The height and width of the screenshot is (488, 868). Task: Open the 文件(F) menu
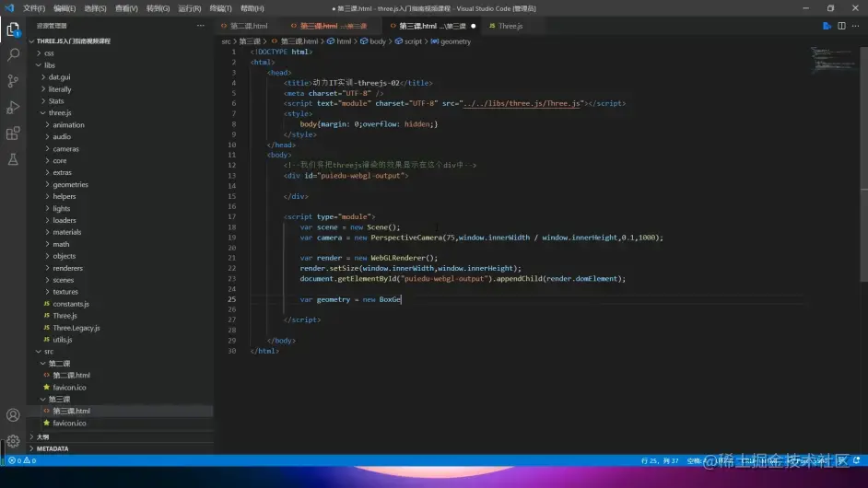click(x=34, y=8)
